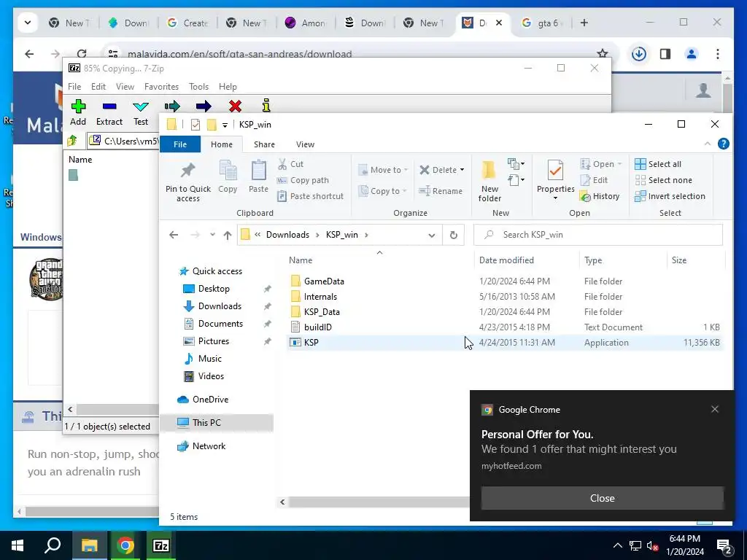The image size is (747, 560).
Task: Open Windows notification center icon
Action: click(723, 546)
